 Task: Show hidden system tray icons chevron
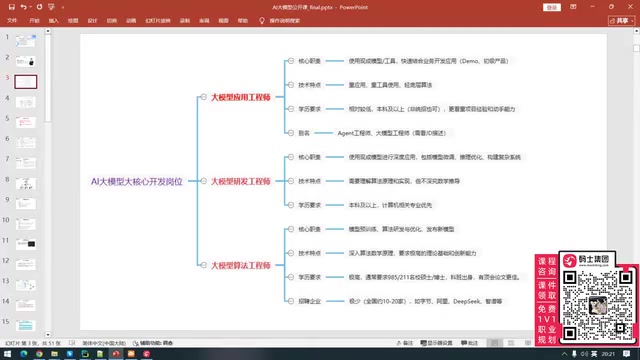click(564, 354)
